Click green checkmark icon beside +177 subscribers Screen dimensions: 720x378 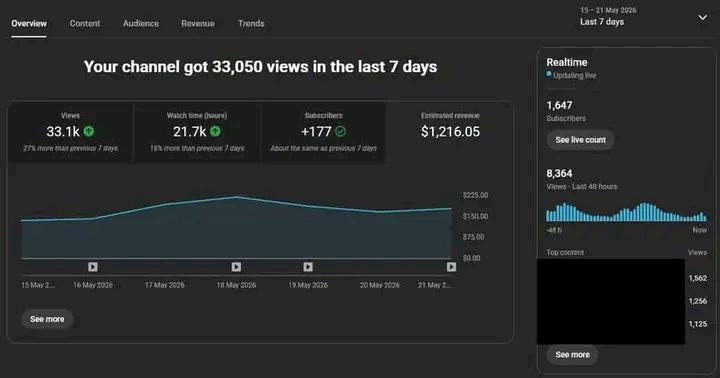point(340,131)
